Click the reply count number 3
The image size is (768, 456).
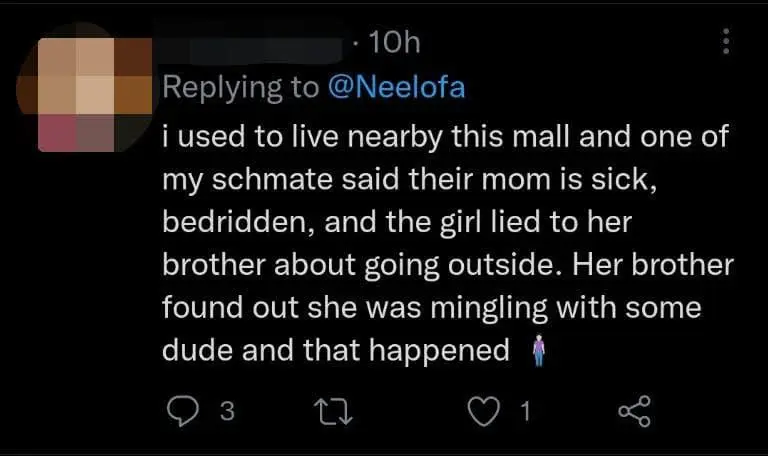coord(225,411)
